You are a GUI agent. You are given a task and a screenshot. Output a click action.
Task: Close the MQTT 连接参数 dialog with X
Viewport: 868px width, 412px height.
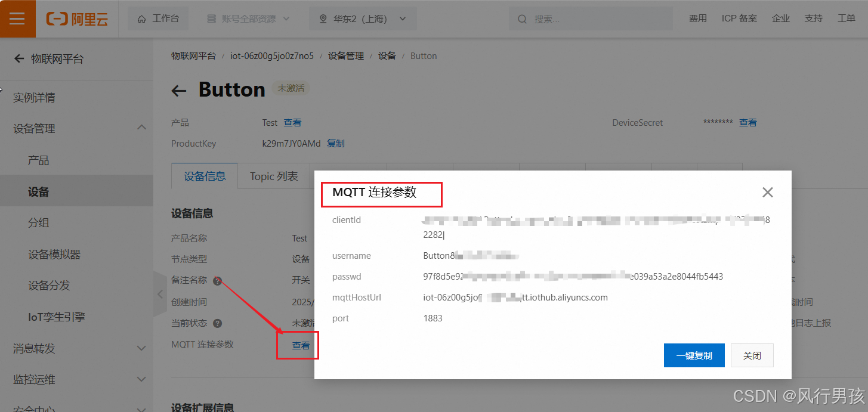click(x=768, y=192)
